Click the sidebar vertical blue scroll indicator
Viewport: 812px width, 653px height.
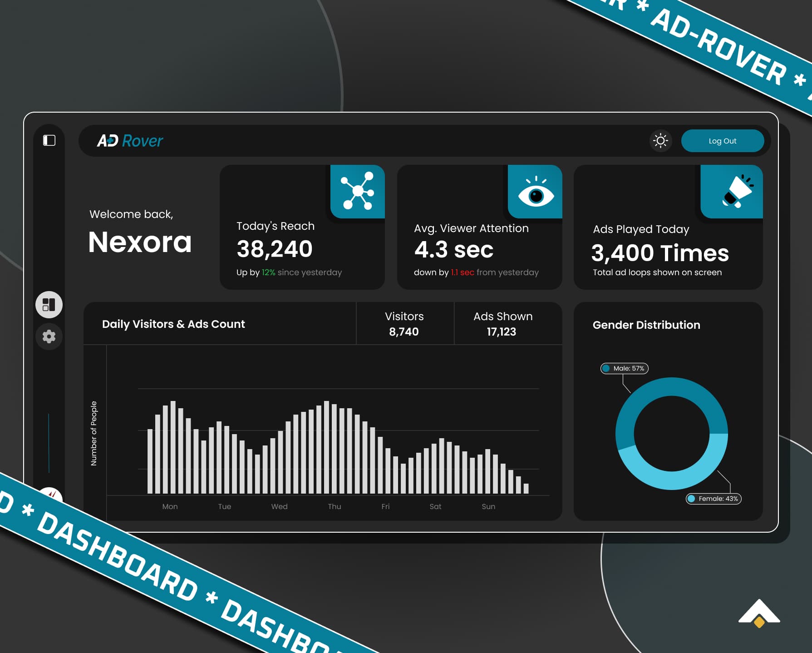tap(49, 443)
